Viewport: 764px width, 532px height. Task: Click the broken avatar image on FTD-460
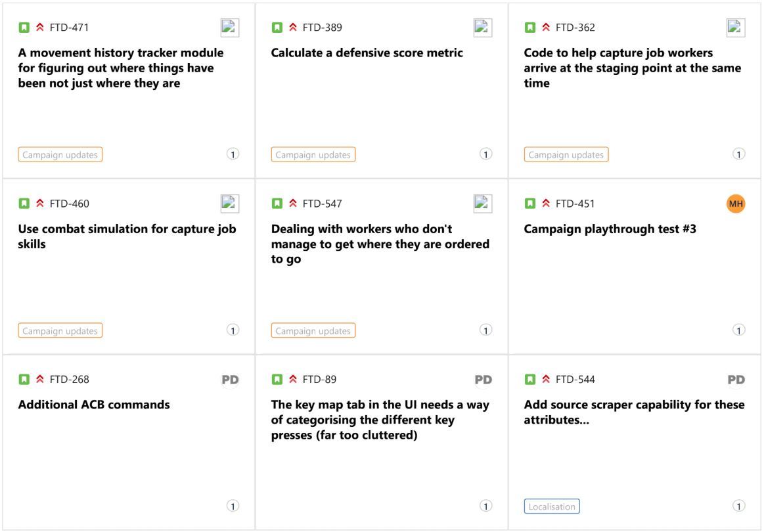(x=229, y=204)
